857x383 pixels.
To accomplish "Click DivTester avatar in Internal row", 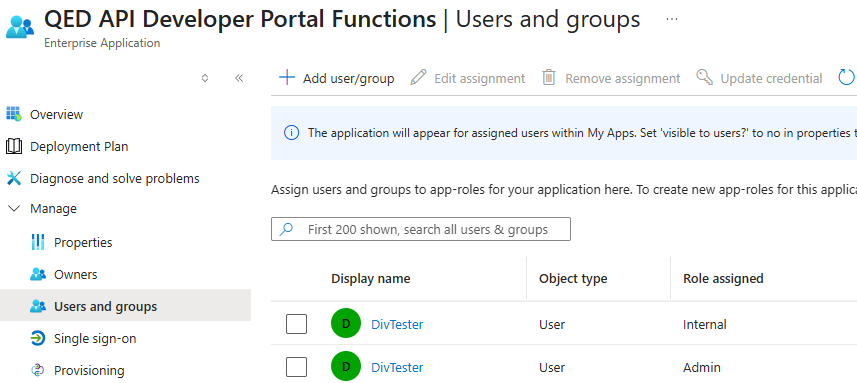I will (x=346, y=323).
